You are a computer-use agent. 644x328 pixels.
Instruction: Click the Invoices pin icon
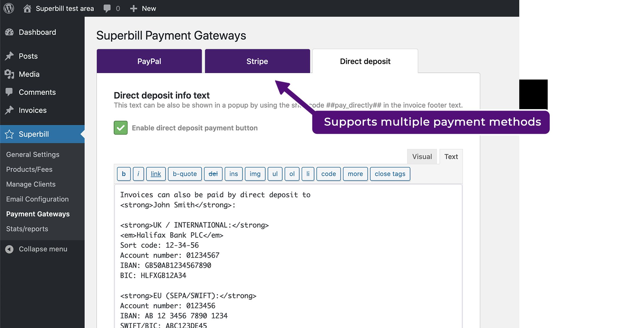(9, 110)
